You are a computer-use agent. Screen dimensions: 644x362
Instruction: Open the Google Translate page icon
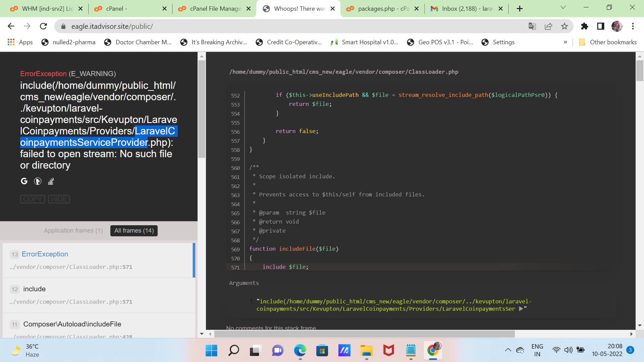[x=532, y=26]
